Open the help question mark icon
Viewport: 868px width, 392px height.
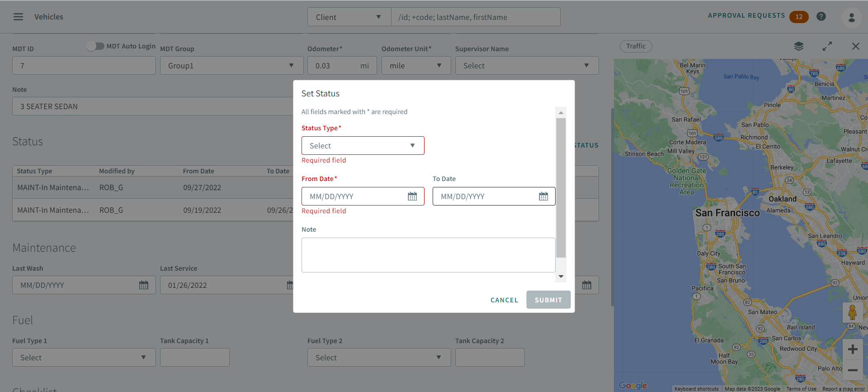821,17
